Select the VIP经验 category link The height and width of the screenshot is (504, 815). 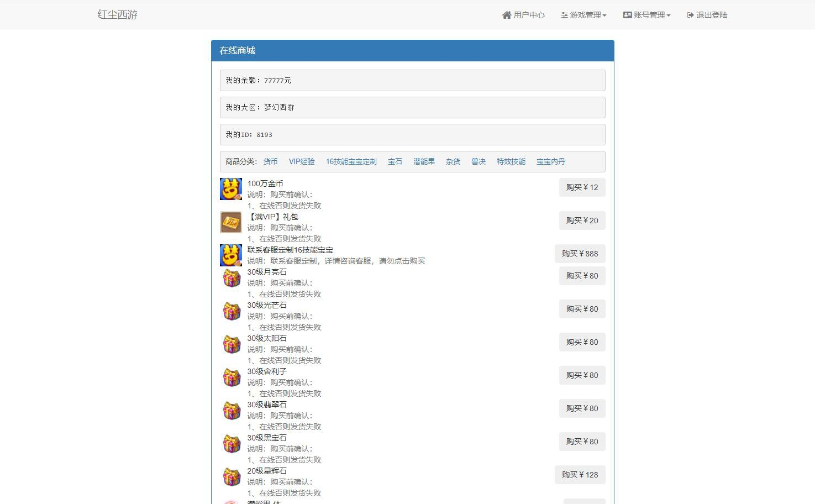[302, 161]
